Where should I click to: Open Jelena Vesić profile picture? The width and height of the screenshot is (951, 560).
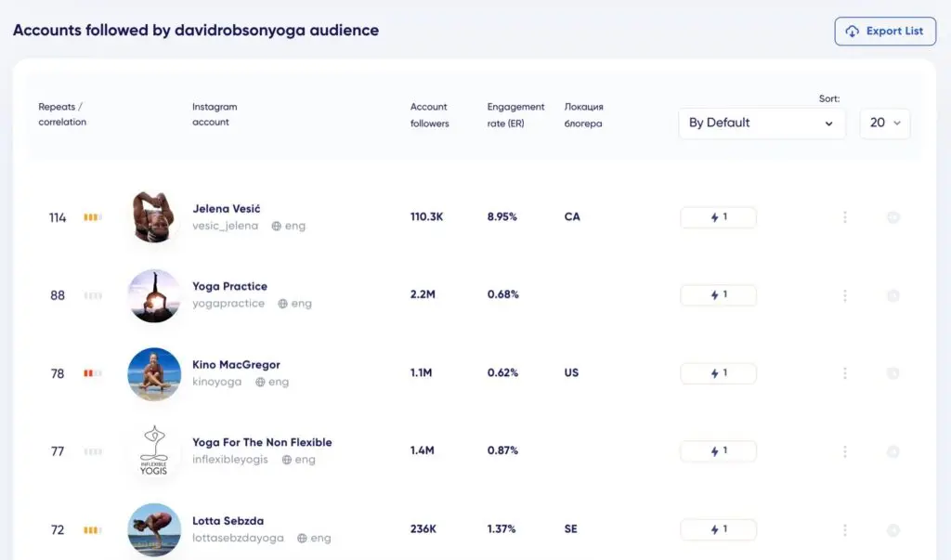tap(154, 217)
